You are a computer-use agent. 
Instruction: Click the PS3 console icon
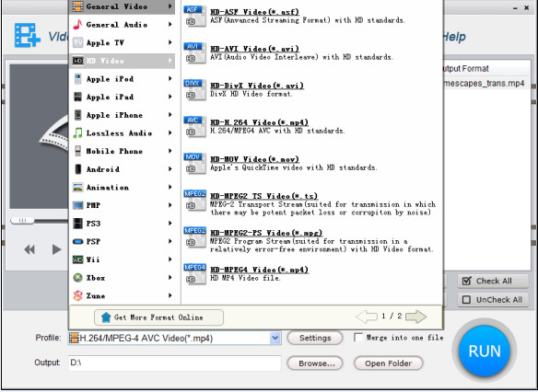tap(78, 224)
